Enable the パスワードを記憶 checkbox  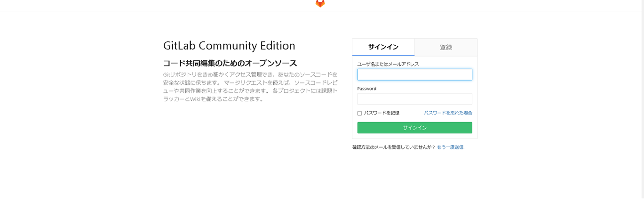pos(360,113)
